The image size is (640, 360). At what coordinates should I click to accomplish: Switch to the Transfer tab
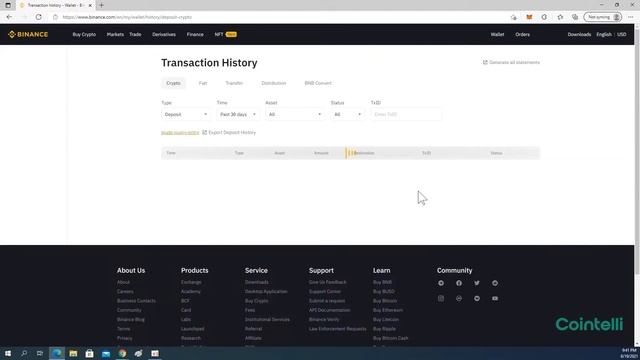(x=234, y=83)
